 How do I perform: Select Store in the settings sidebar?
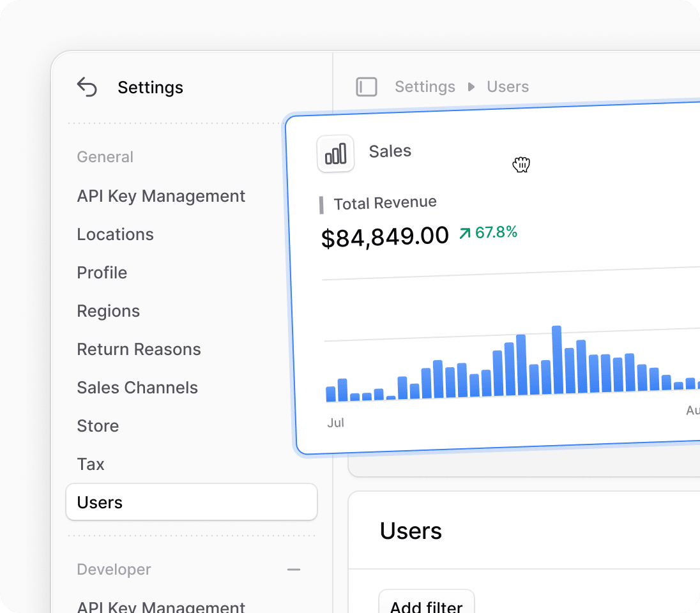(98, 426)
